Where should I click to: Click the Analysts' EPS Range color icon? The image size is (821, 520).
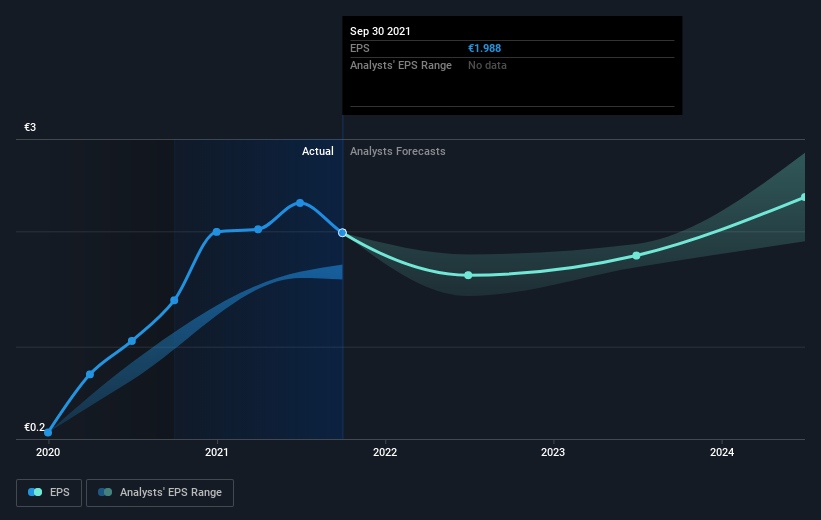click(105, 492)
